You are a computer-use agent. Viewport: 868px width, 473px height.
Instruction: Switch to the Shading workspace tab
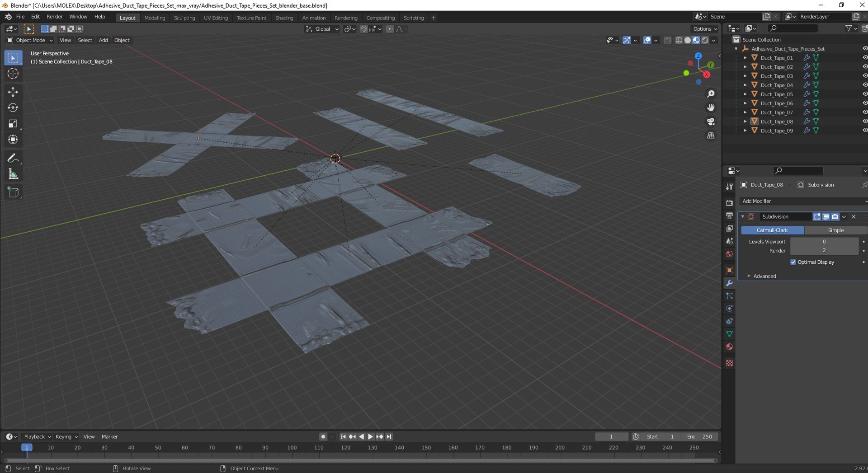[284, 18]
